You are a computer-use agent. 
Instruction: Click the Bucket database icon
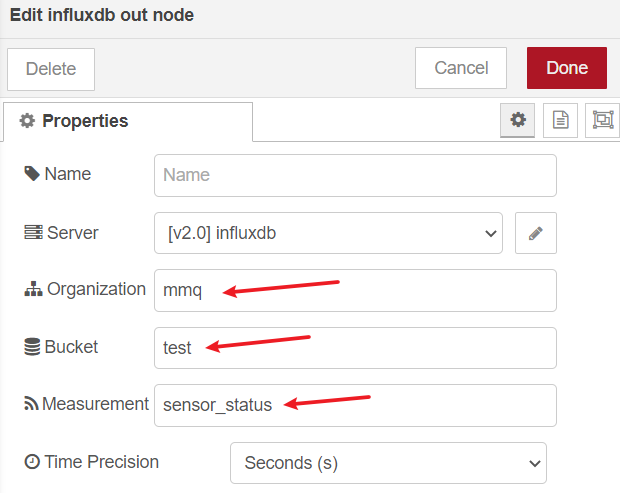(32, 347)
